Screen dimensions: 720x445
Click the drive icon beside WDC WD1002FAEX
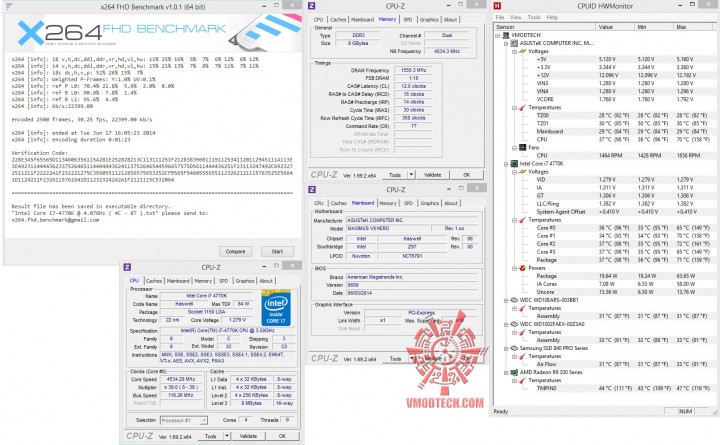click(514, 324)
